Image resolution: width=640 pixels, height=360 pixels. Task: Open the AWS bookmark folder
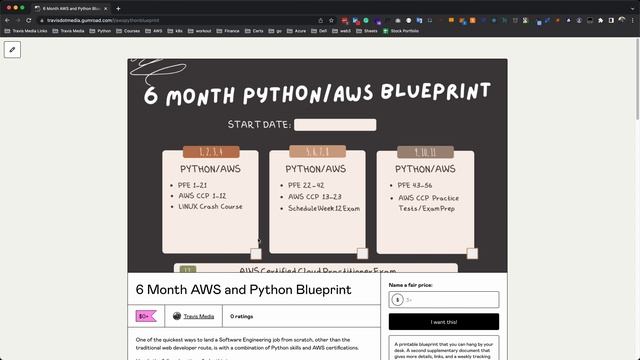tap(154, 31)
